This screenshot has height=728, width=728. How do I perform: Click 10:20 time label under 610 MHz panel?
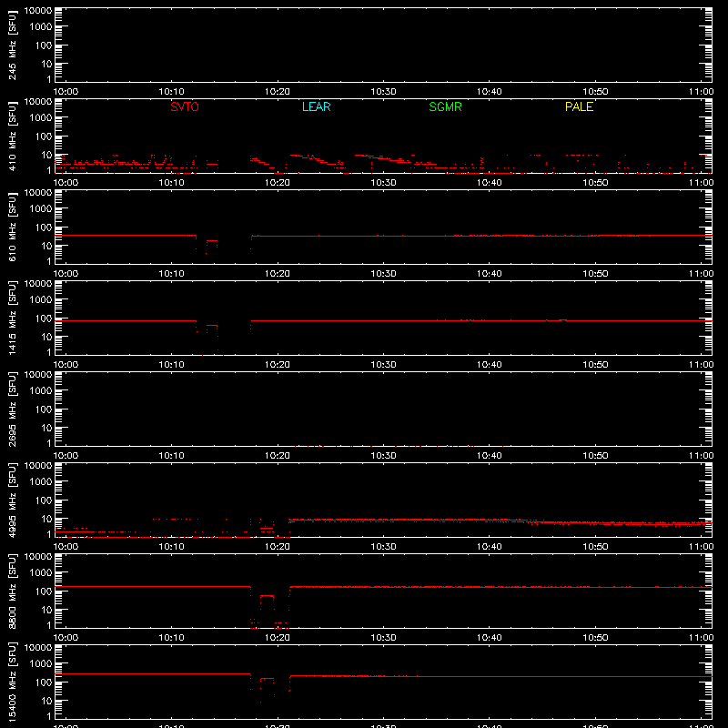coord(278,274)
